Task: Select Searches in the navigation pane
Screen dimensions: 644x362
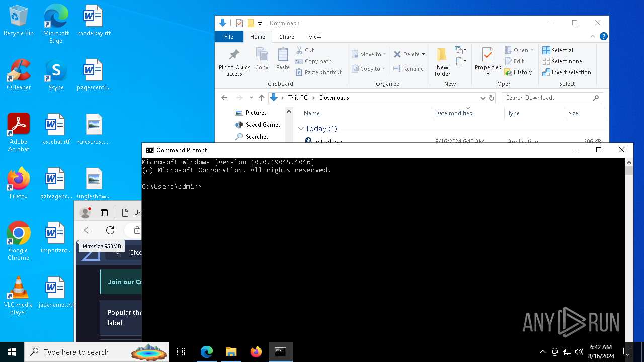Action: pos(252,137)
